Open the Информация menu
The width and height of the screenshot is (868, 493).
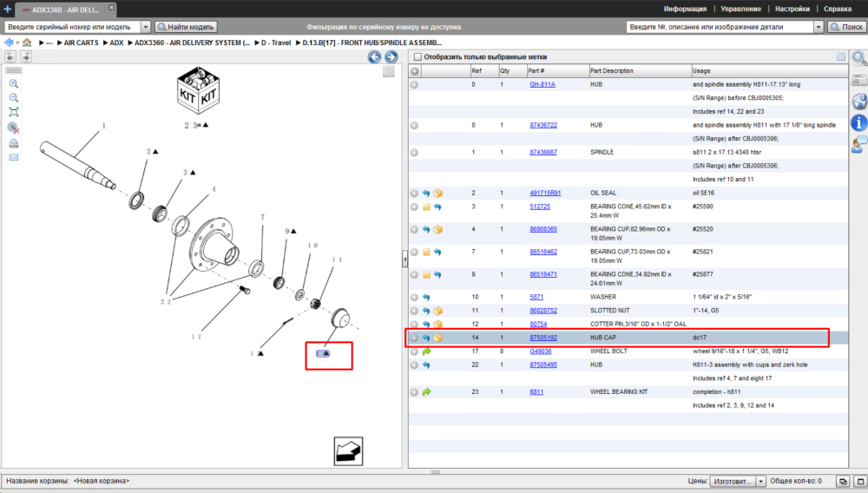(x=685, y=9)
